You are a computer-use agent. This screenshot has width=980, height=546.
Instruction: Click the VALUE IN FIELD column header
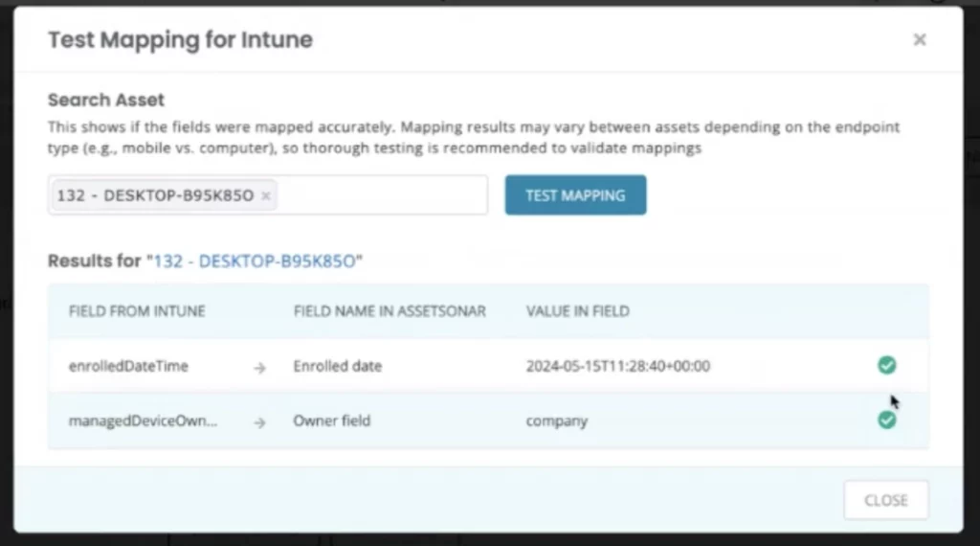pyautogui.click(x=577, y=311)
